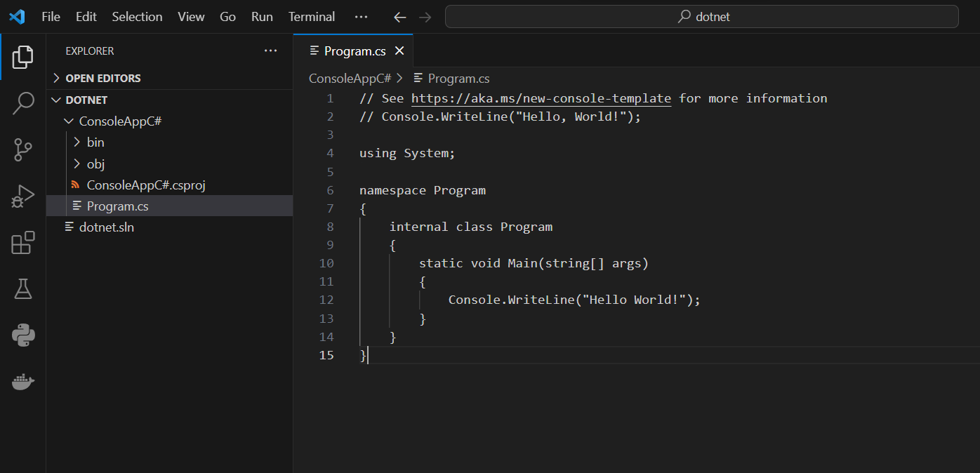The width and height of the screenshot is (980, 473).
Task: Open the Source Control view icon
Action: pyautogui.click(x=22, y=149)
